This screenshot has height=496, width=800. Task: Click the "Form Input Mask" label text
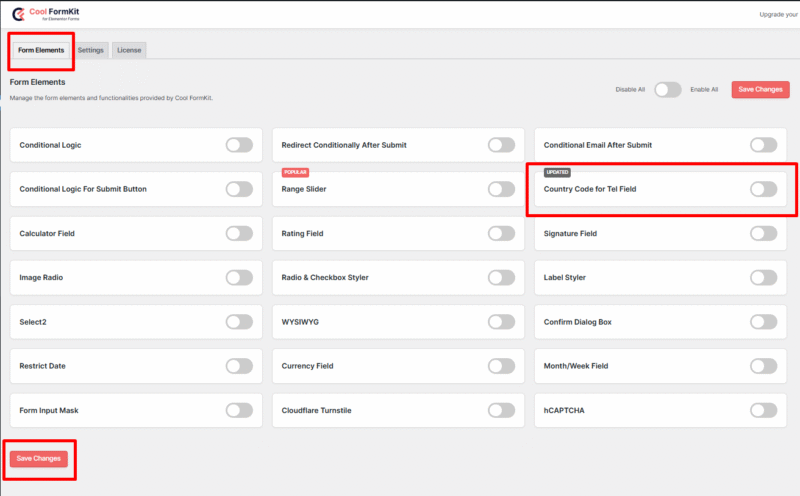click(x=49, y=410)
